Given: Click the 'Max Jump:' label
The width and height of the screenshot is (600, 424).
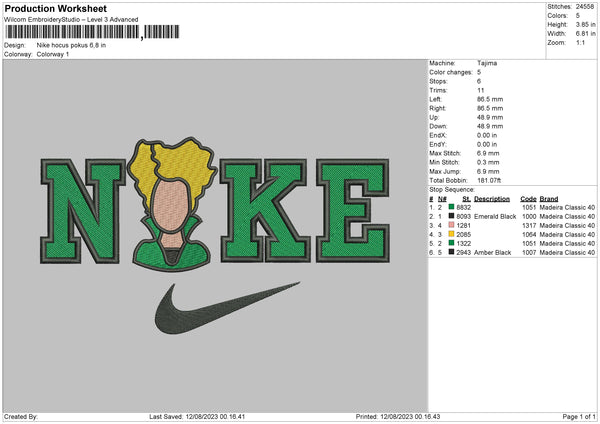Looking at the screenshot, I should 445,171.
